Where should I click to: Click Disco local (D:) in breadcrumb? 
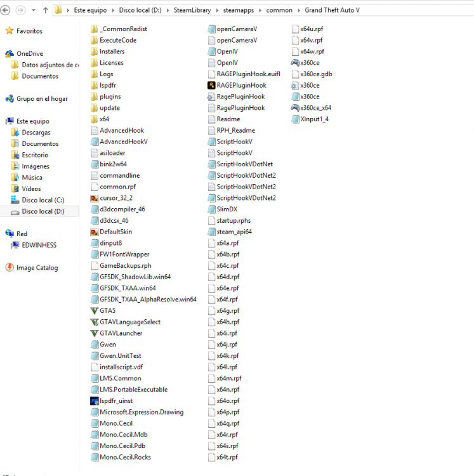coord(140,10)
